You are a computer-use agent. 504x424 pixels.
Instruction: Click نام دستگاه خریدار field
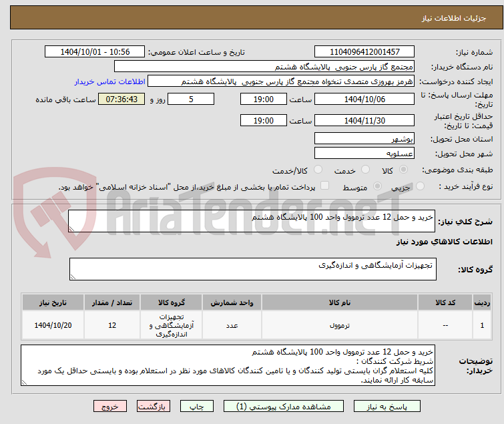coord(264,67)
